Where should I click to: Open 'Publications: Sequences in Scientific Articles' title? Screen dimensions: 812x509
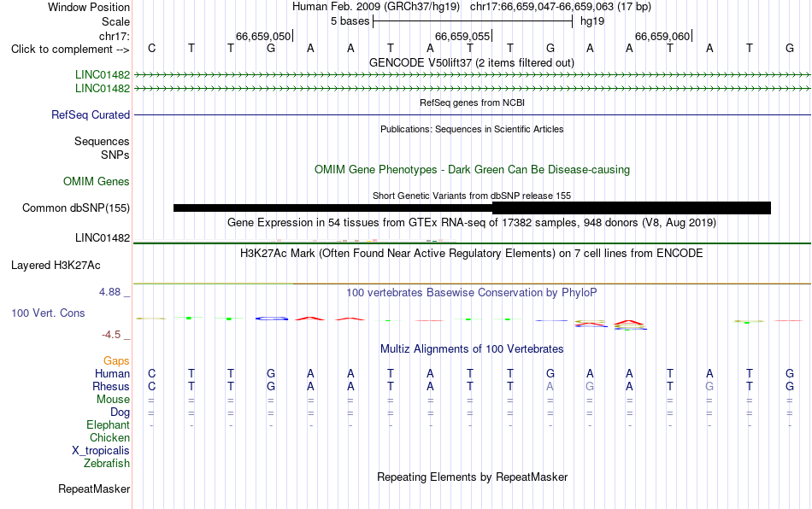click(x=472, y=129)
